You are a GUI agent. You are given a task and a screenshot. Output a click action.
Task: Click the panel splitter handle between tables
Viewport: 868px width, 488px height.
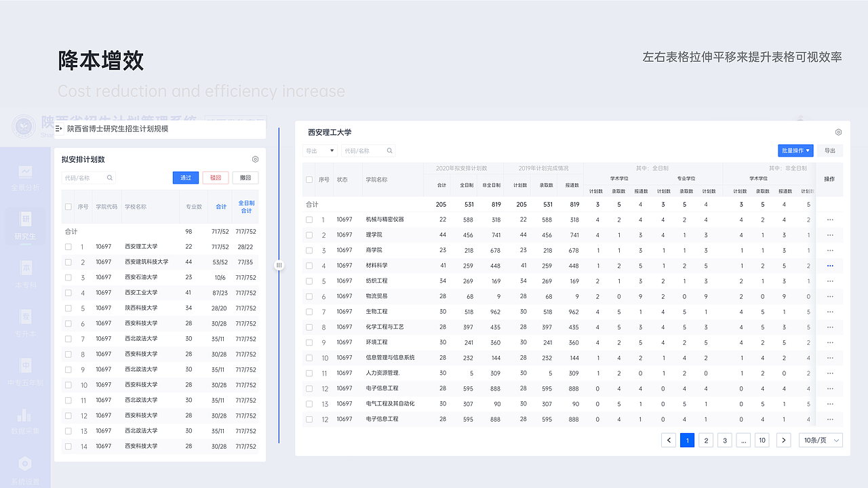click(279, 265)
